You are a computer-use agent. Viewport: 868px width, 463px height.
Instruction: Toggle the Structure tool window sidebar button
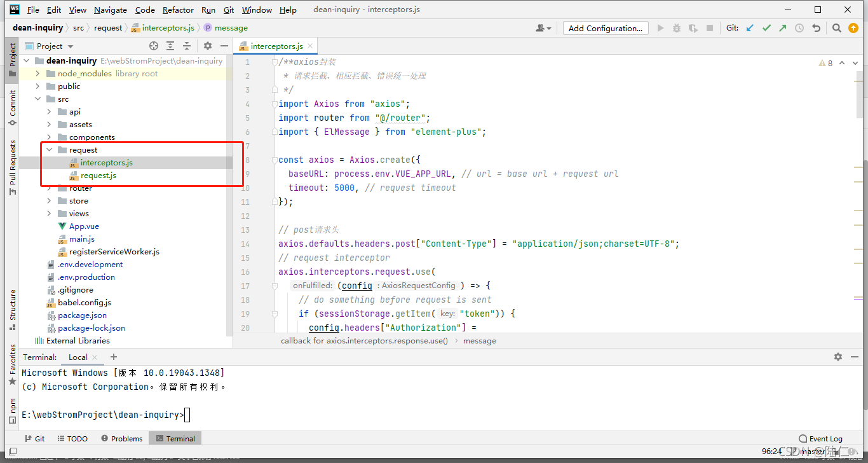(12, 310)
